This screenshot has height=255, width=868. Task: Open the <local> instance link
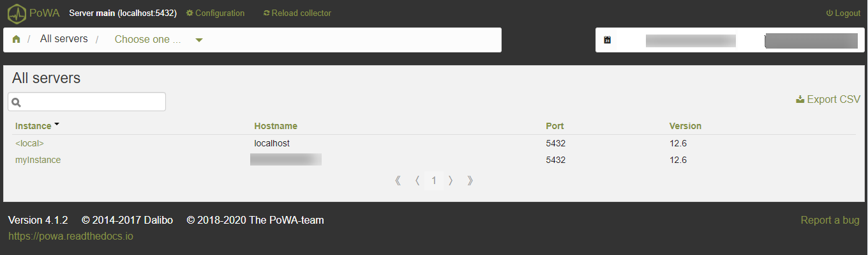[x=29, y=143]
